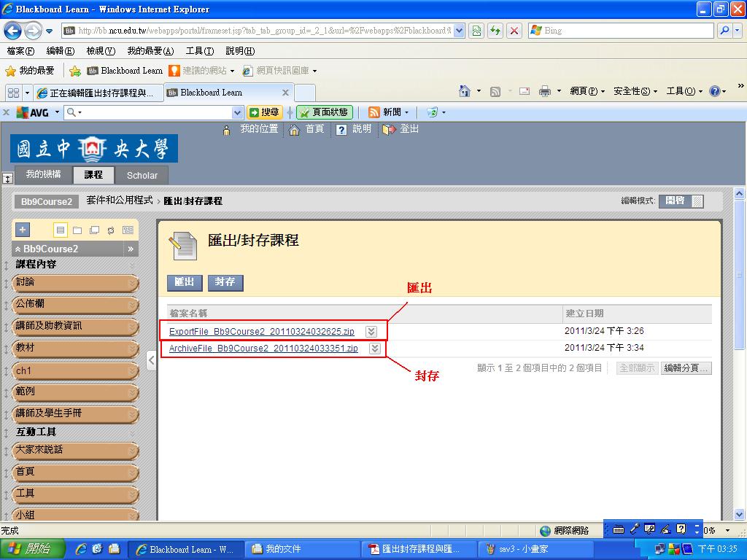
Task: Open options chevron for ExportFile zip
Action: click(371, 332)
